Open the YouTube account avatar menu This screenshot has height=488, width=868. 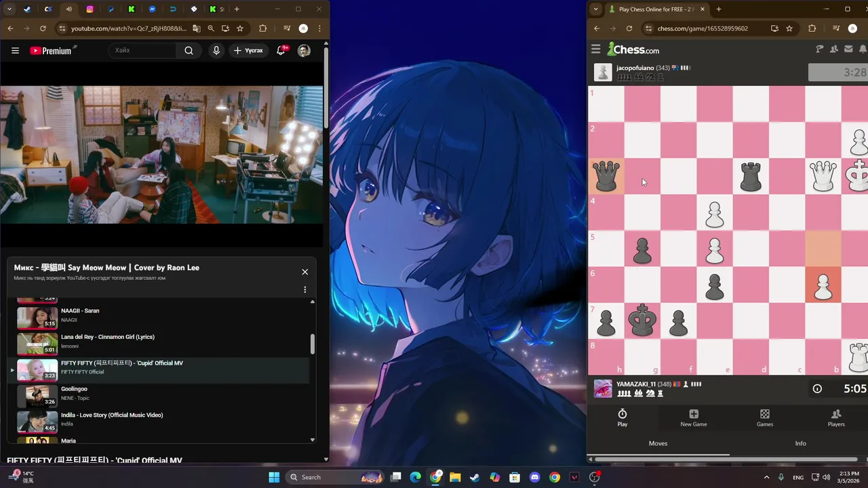point(304,50)
